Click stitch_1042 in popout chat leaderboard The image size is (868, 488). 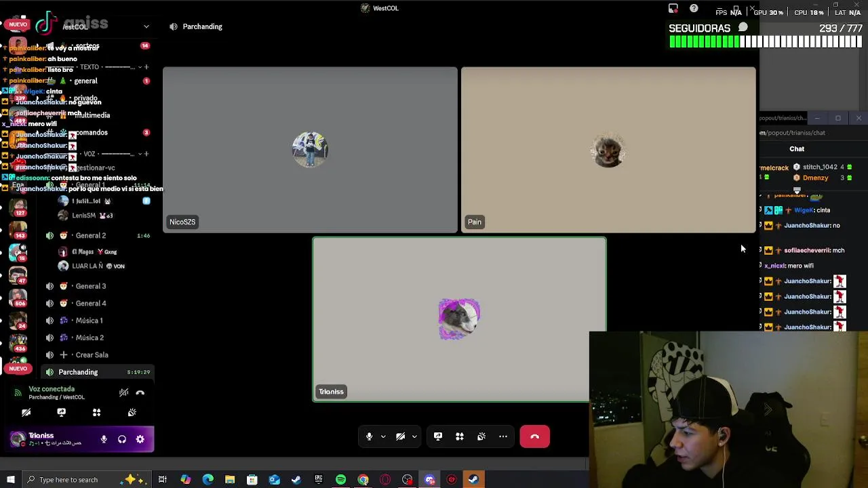tap(820, 167)
